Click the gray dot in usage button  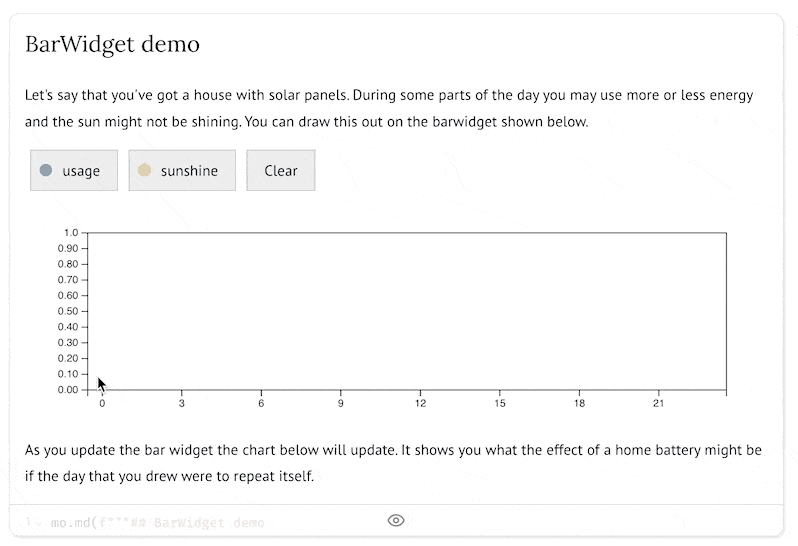tap(46, 170)
